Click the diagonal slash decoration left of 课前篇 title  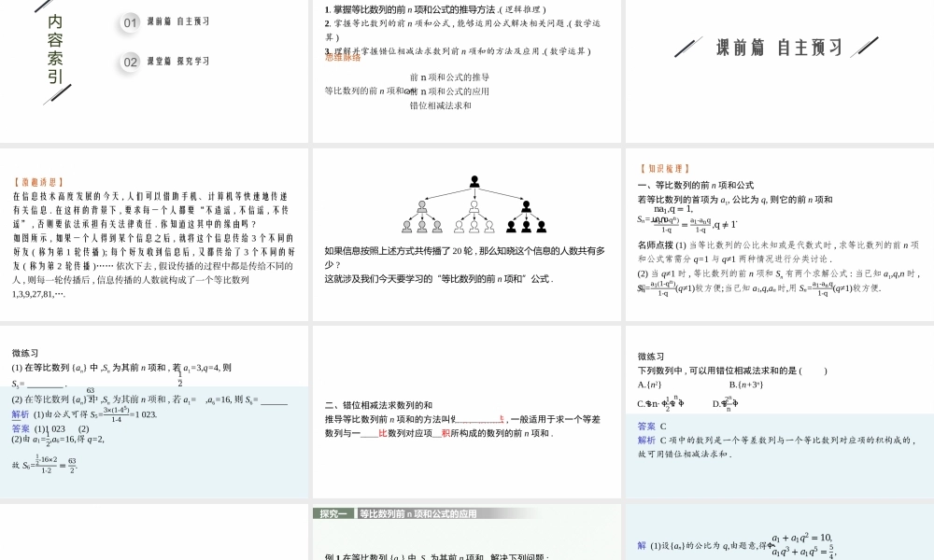click(x=689, y=47)
